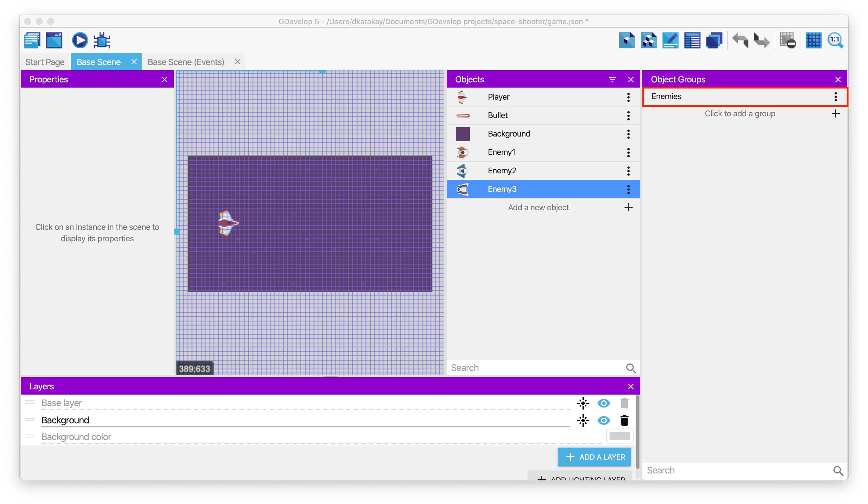868x504 pixels.
Task: Open the Background color swatch
Action: click(619, 436)
